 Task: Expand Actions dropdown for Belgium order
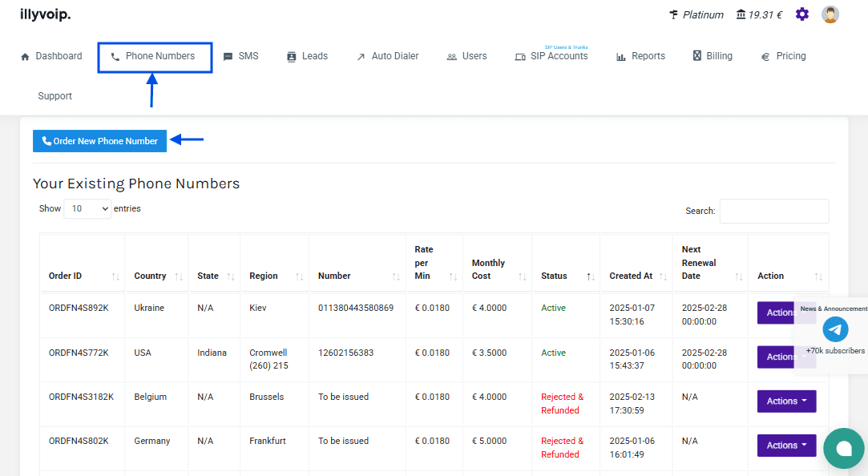[786, 401]
